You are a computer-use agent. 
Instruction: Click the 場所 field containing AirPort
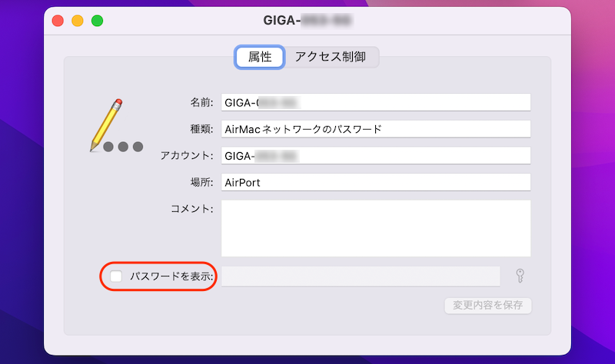point(376,183)
